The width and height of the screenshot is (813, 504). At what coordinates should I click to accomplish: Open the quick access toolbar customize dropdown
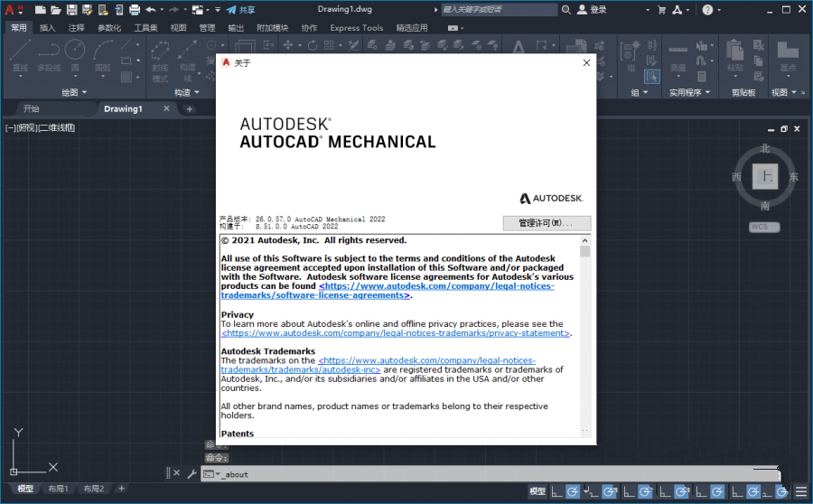pos(218,9)
